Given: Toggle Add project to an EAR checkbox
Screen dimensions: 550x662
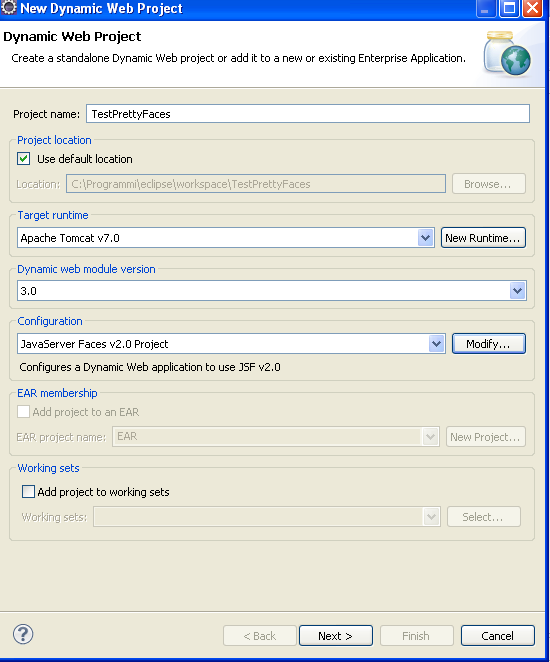Looking at the screenshot, I should coord(23,412).
